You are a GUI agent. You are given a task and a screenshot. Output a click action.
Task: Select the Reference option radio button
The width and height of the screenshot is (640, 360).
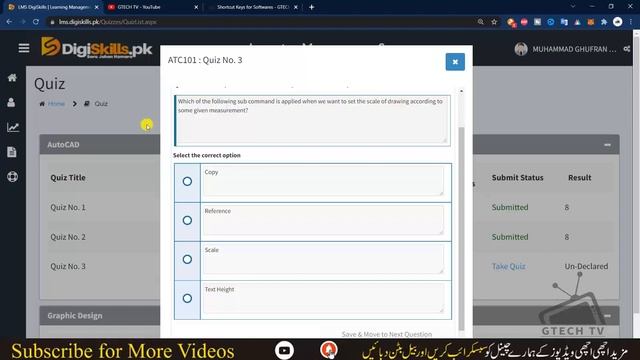point(187,220)
